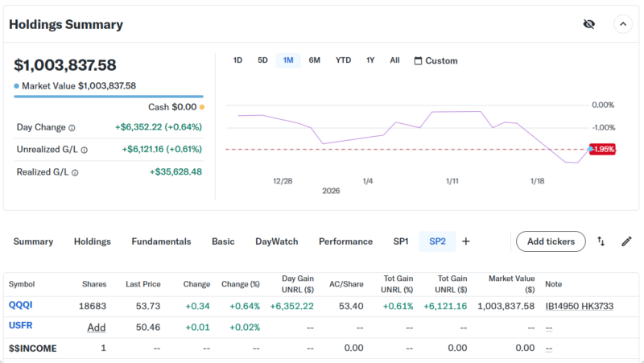This screenshot has height=363, width=644.
Task: Click Add shares for USFR
Action: [97, 328]
